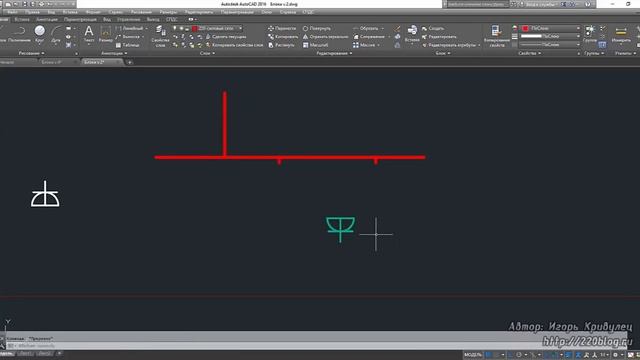The image size is (640, 360).
Task: Toggle layer freeze sun icon in layer box
Action: tap(181, 28)
